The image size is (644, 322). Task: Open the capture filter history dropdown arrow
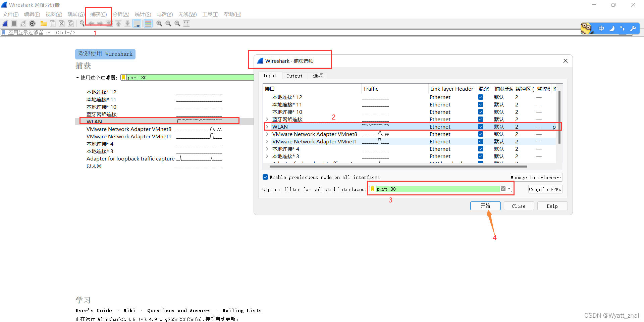pos(509,189)
